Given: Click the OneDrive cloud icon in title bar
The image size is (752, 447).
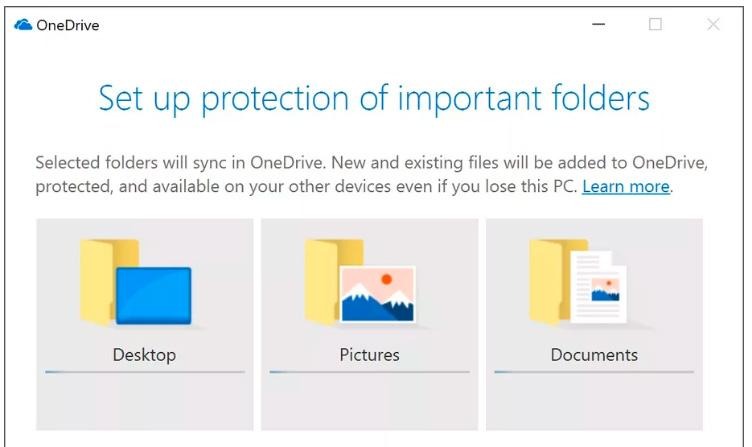Looking at the screenshot, I should click(x=23, y=25).
